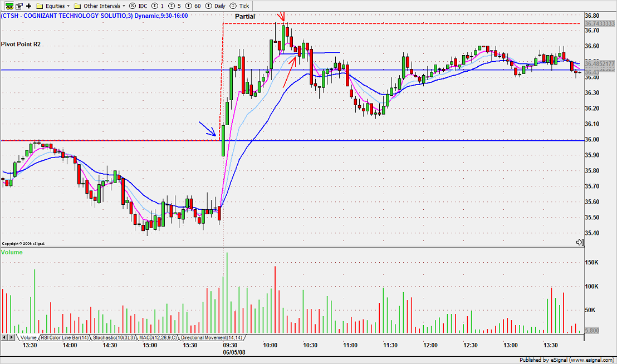The image size is (617, 364).
Task: Click the right tab scroll arrow
Action: (x=12, y=337)
